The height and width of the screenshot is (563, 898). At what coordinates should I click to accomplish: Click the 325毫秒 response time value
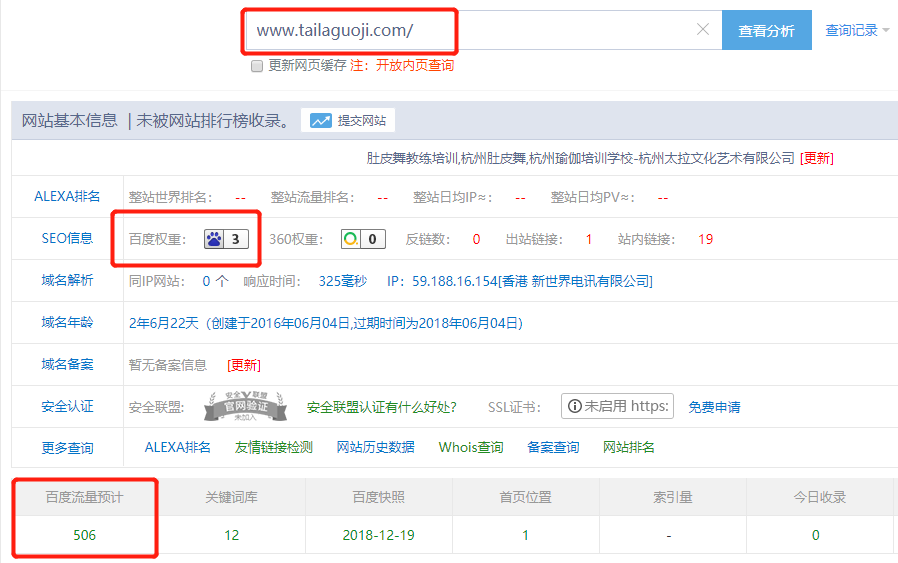[x=342, y=281]
